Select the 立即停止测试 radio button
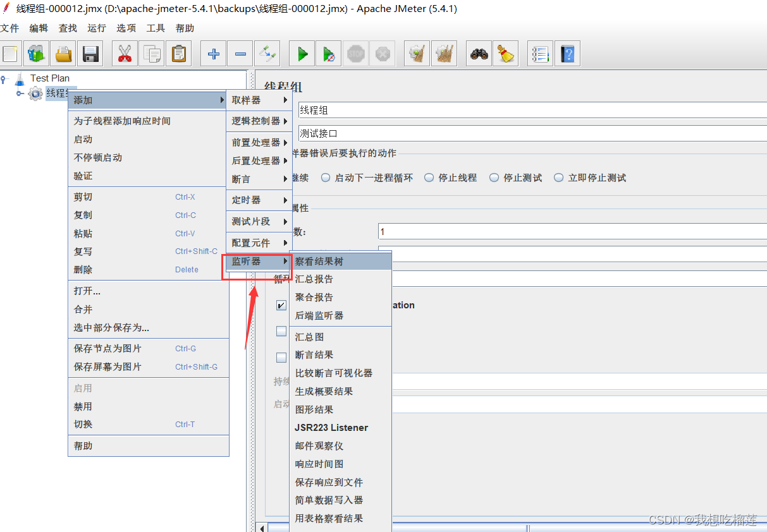This screenshot has height=532, width=767. click(x=559, y=178)
